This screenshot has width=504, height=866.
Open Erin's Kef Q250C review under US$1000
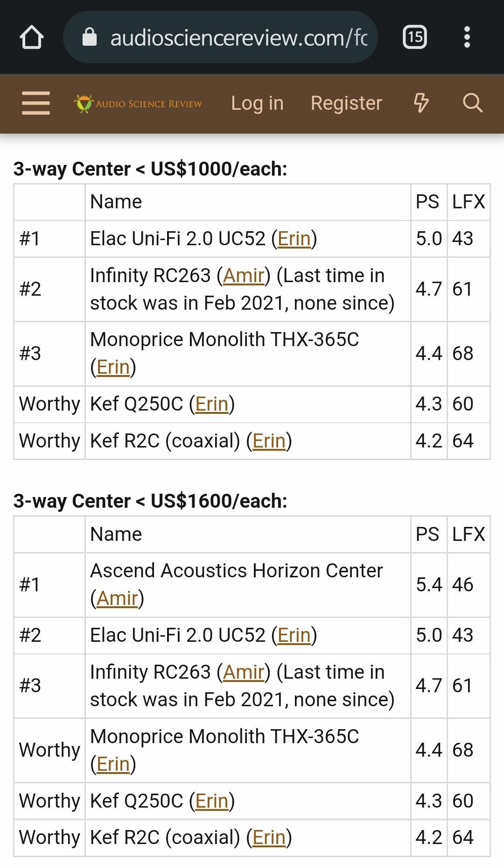[212, 404]
